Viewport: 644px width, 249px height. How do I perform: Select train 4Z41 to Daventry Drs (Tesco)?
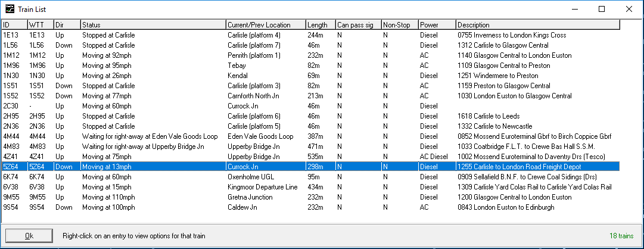click(310, 157)
